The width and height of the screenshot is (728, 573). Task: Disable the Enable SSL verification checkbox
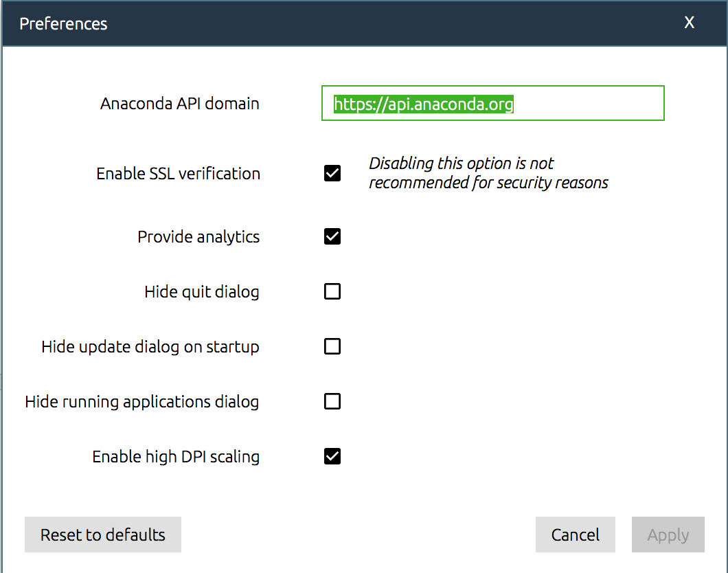332,173
